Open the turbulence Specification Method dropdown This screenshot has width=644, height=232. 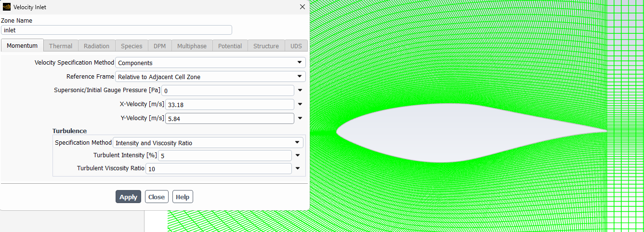click(208, 143)
